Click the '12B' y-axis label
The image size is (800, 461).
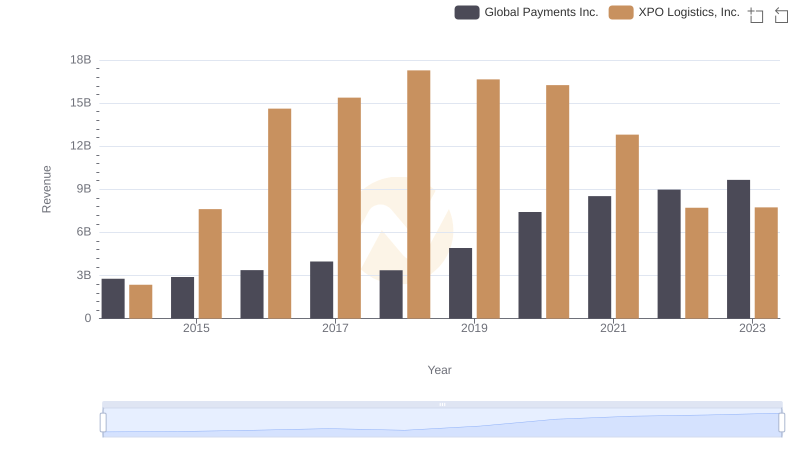[x=81, y=146]
